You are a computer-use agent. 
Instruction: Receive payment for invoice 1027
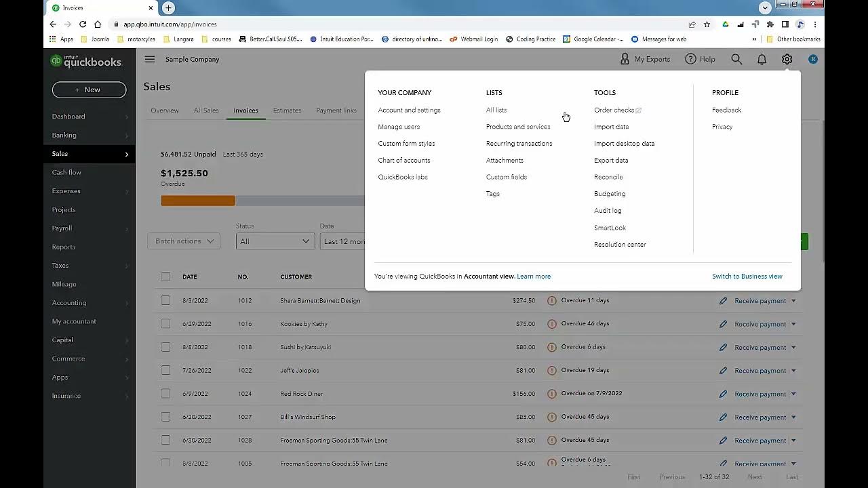coord(760,418)
